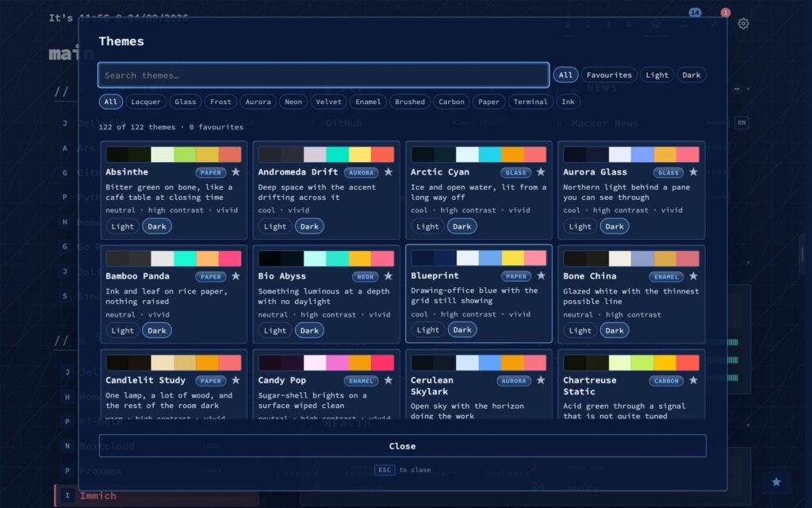
Task: Filter themes by Favourites
Action: click(609, 75)
